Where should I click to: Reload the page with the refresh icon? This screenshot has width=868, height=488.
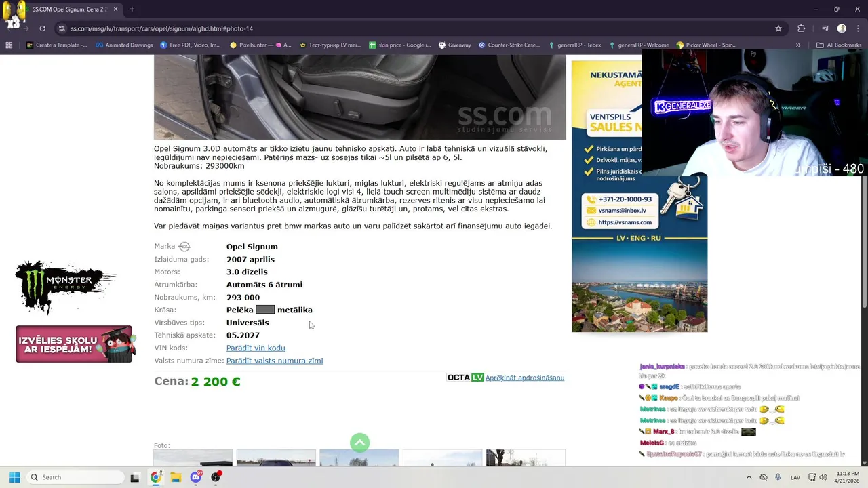coord(42,28)
